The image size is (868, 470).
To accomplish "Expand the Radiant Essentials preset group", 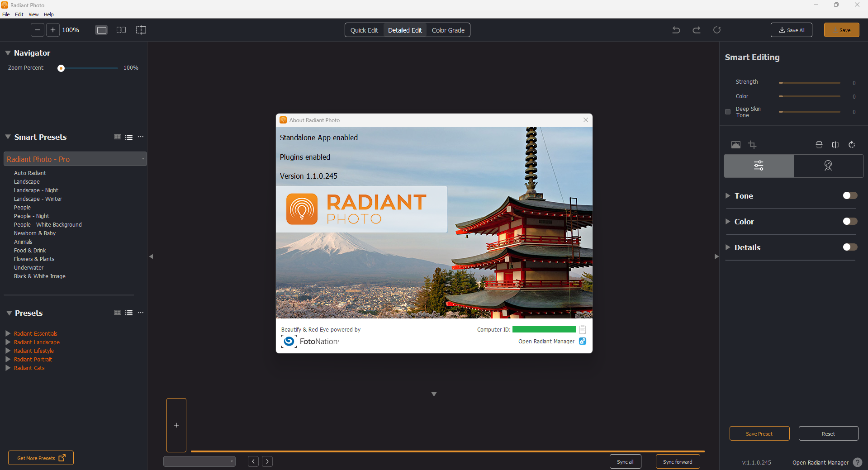I will (8, 333).
